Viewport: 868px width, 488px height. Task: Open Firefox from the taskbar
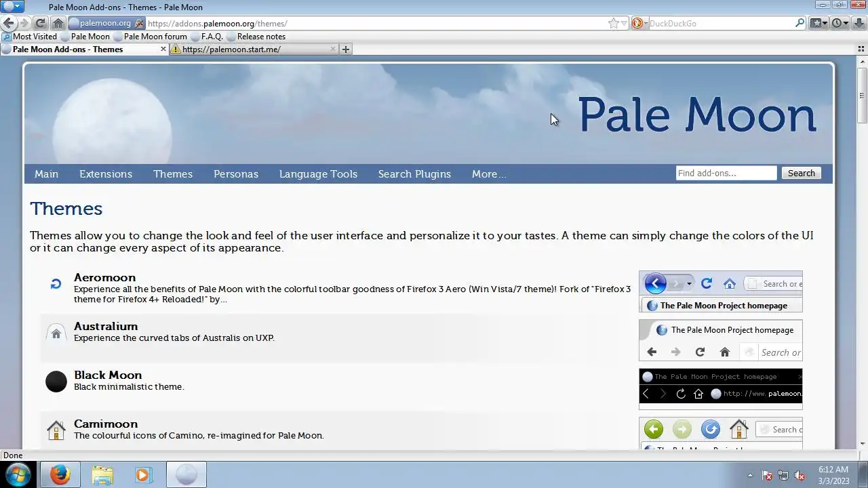(x=60, y=475)
